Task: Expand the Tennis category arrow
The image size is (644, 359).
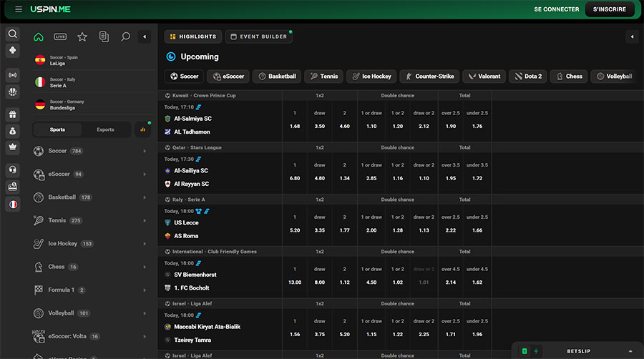Action: click(x=145, y=221)
